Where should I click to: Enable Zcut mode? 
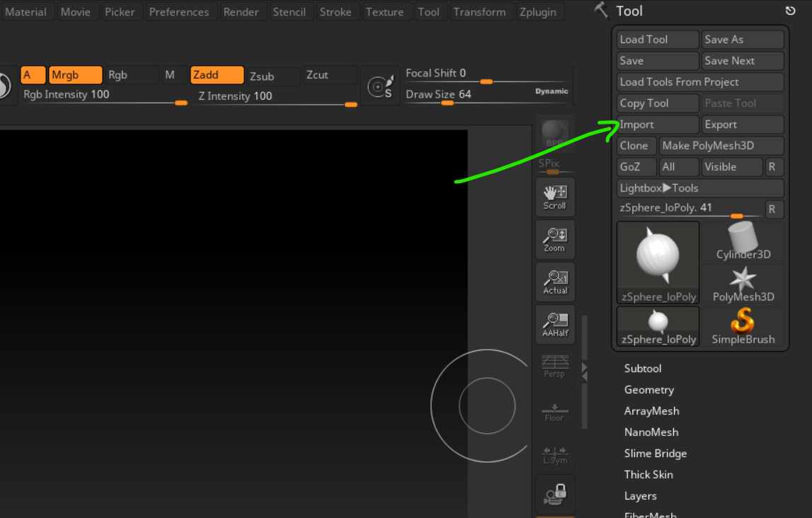click(x=330, y=75)
